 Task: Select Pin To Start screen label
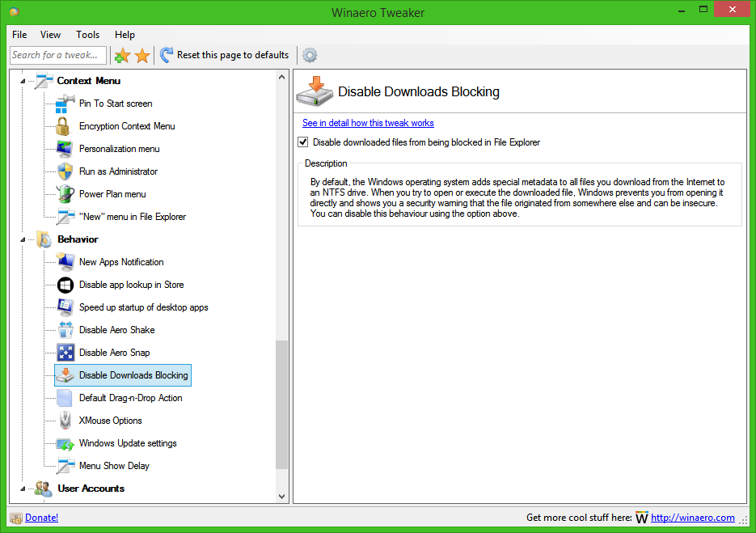116,104
